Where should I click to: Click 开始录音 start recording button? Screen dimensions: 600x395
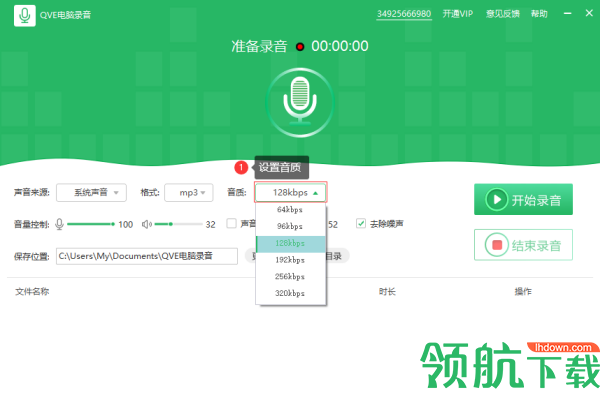[523, 199]
